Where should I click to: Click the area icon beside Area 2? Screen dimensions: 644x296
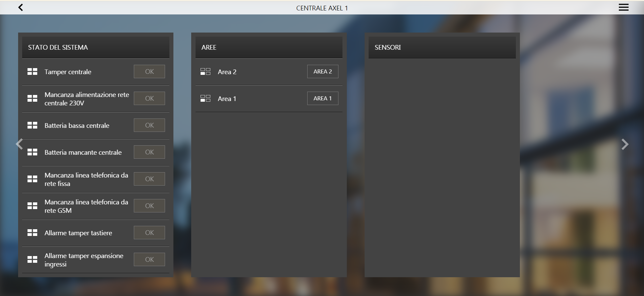(205, 71)
